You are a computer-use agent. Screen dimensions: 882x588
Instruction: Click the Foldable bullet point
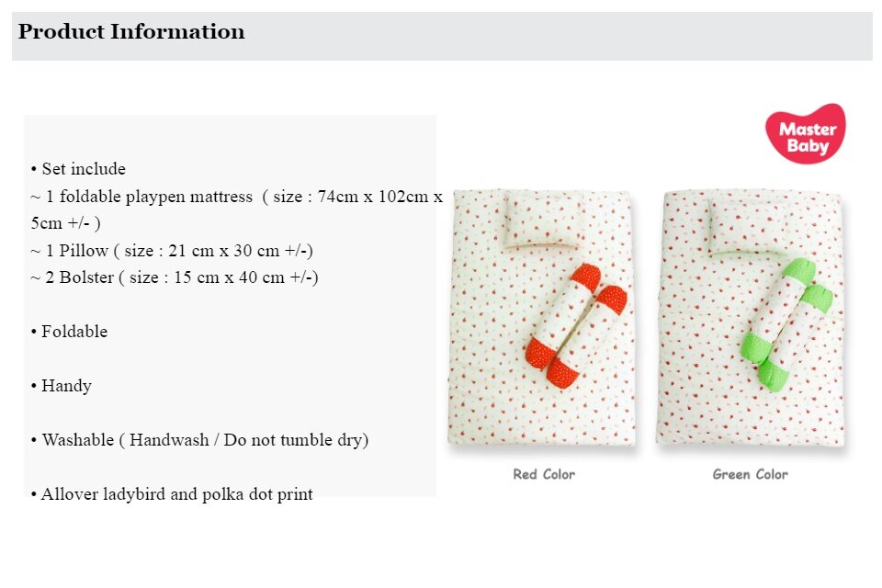(69, 332)
